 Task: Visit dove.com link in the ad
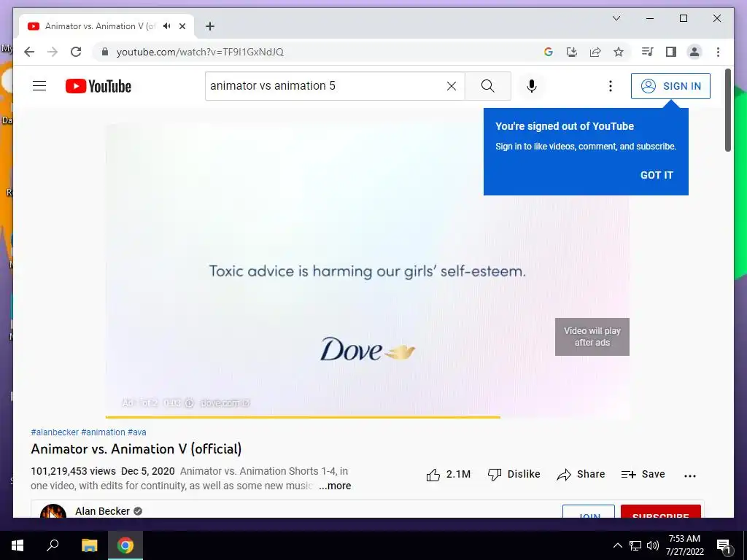coord(225,402)
